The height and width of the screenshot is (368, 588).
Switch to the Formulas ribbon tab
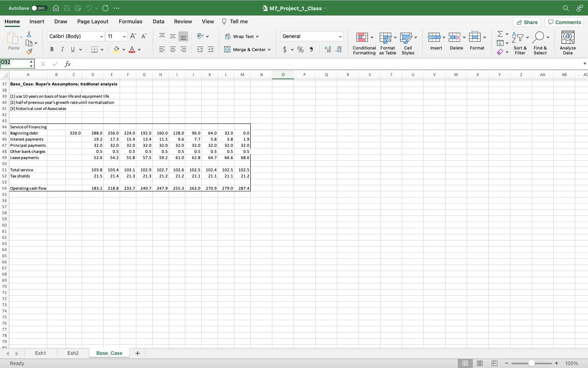[x=130, y=21]
